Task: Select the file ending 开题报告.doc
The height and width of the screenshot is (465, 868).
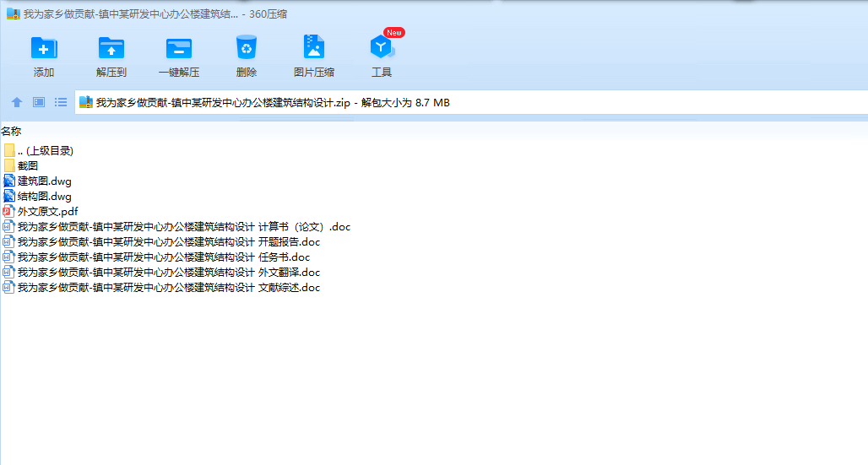Action: click(x=169, y=242)
